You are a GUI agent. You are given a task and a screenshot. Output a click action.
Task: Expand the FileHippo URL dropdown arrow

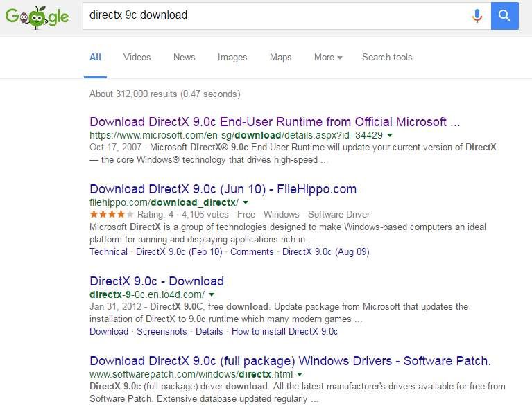point(244,202)
